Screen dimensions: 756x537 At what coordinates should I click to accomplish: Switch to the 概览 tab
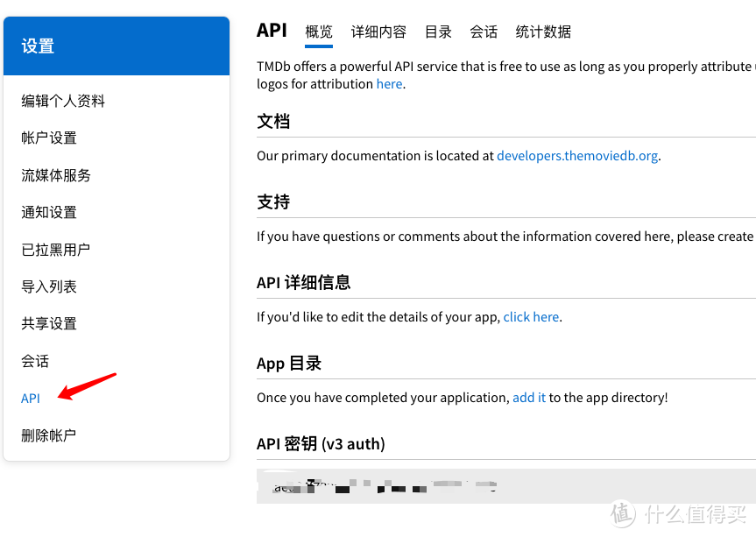[x=319, y=32]
